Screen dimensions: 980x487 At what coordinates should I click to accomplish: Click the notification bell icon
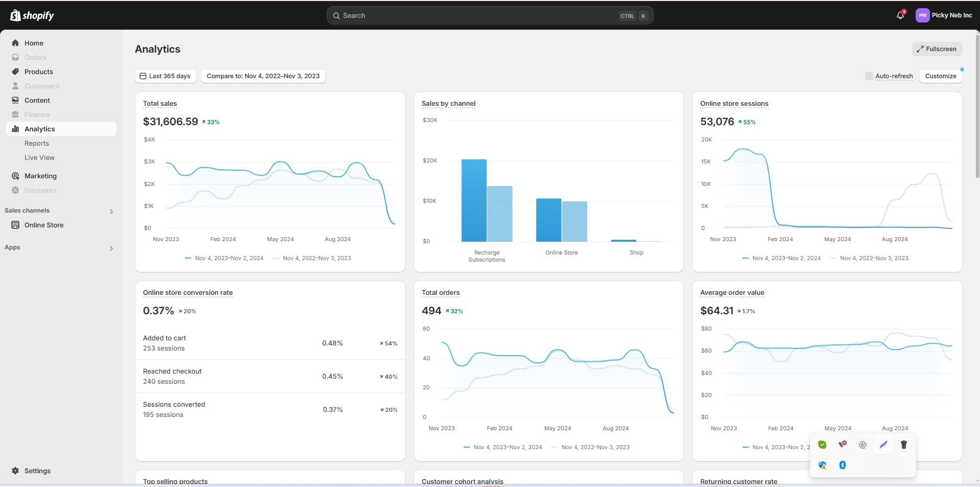tap(900, 15)
